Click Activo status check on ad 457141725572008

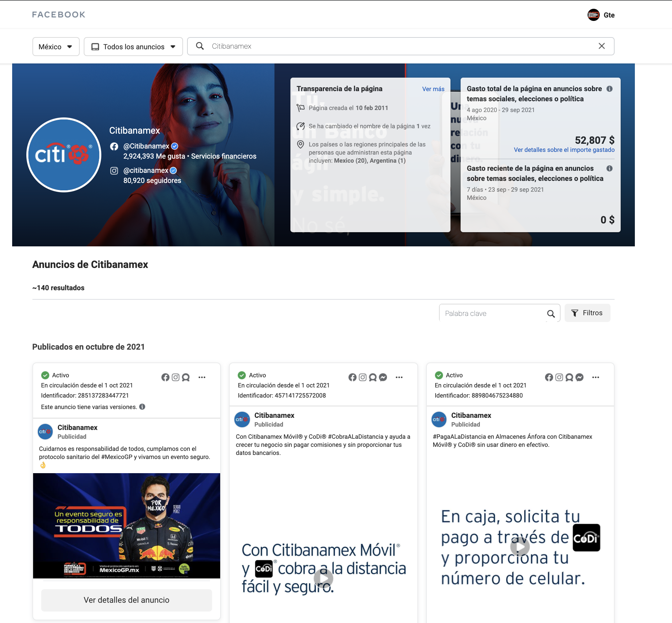point(242,375)
